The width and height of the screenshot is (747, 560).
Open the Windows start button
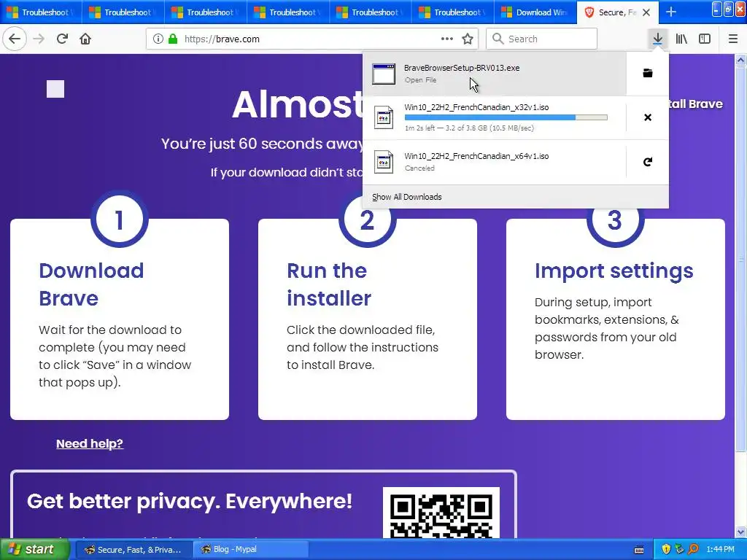(x=34, y=550)
